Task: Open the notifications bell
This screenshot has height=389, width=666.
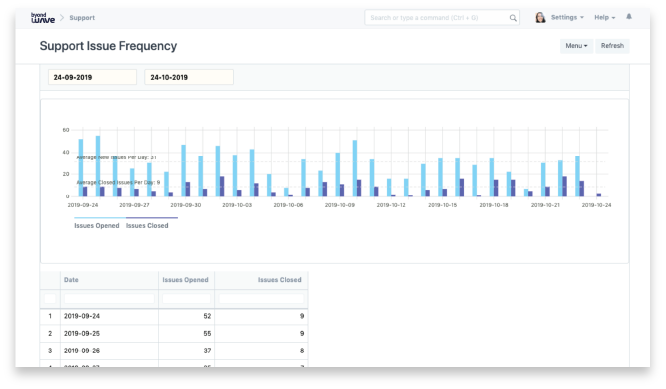Action: click(629, 17)
